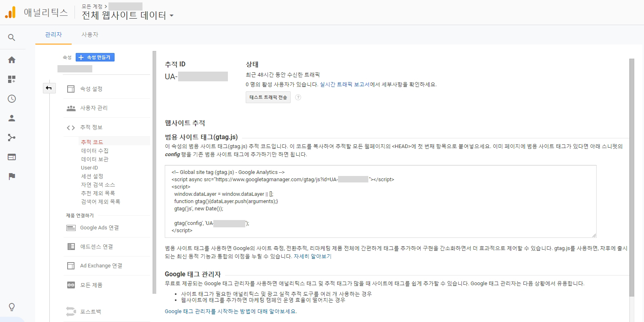This screenshot has width=644, height=322.
Task: Select 자연 검색 소스 submenu item
Action: tap(98, 184)
